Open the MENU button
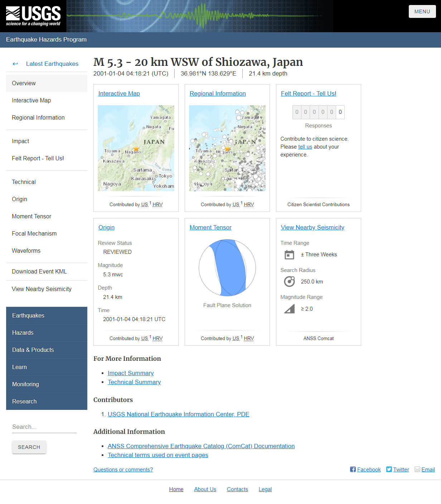 pos(422,11)
